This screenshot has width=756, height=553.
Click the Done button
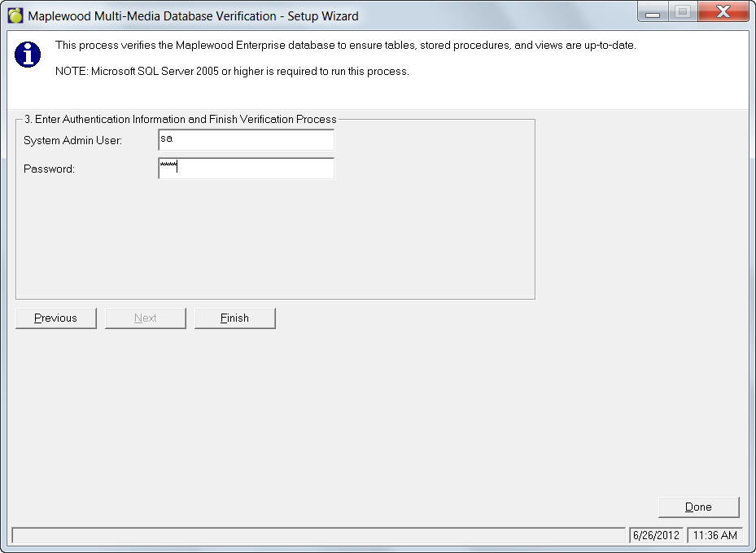698,507
